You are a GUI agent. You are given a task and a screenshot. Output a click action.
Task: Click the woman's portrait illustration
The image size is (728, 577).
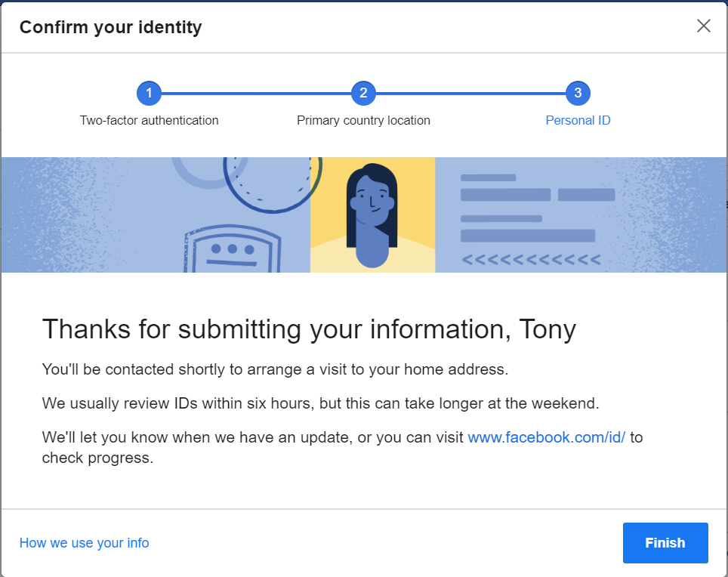click(x=372, y=214)
